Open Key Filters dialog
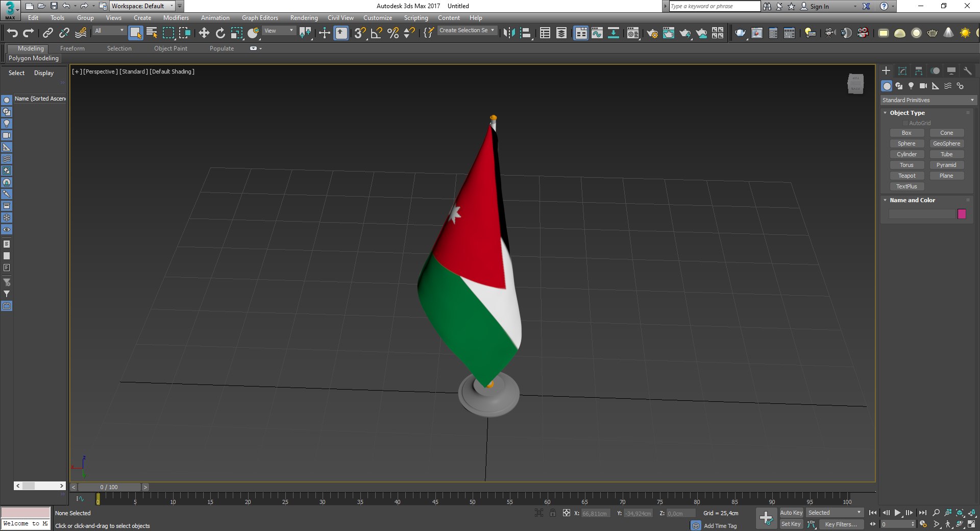The height and width of the screenshot is (531, 980). click(841, 524)
